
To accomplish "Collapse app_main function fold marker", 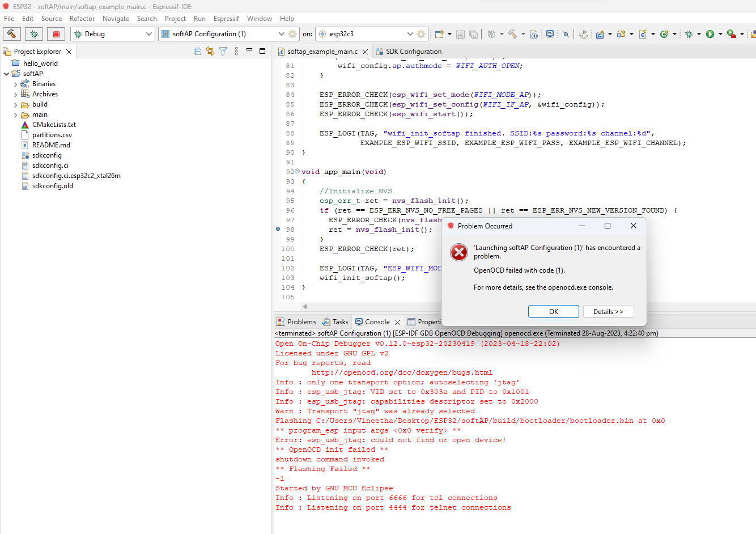I will 298,171.
